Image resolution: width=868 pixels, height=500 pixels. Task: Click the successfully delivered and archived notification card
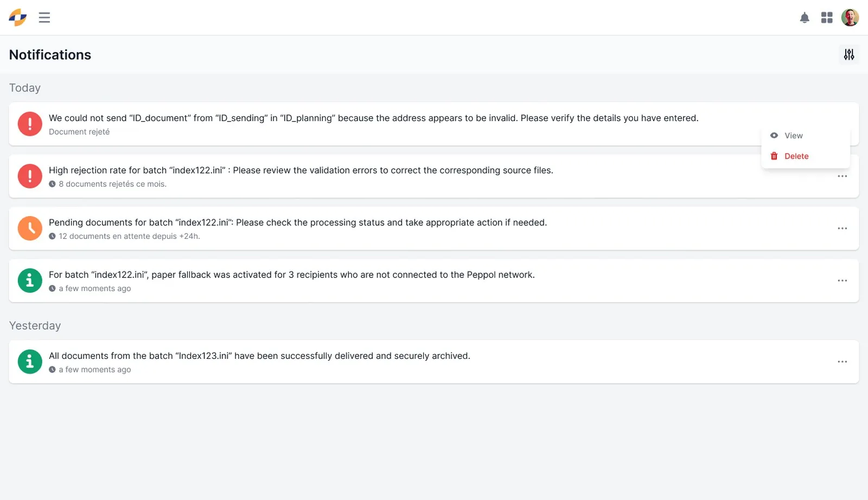433,362
